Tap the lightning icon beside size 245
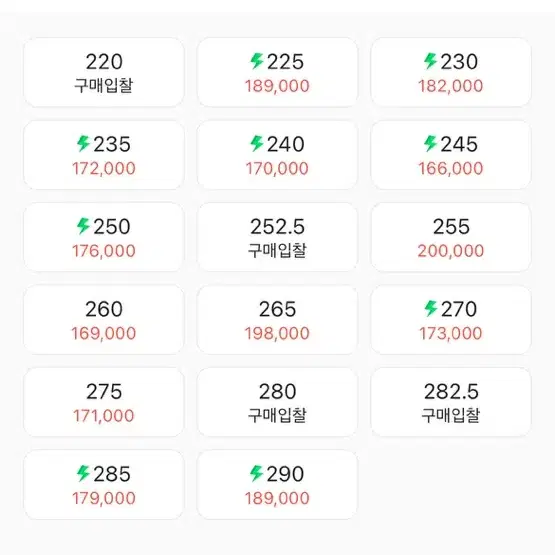This screenshot has height=555, width=555. point(431,143)
